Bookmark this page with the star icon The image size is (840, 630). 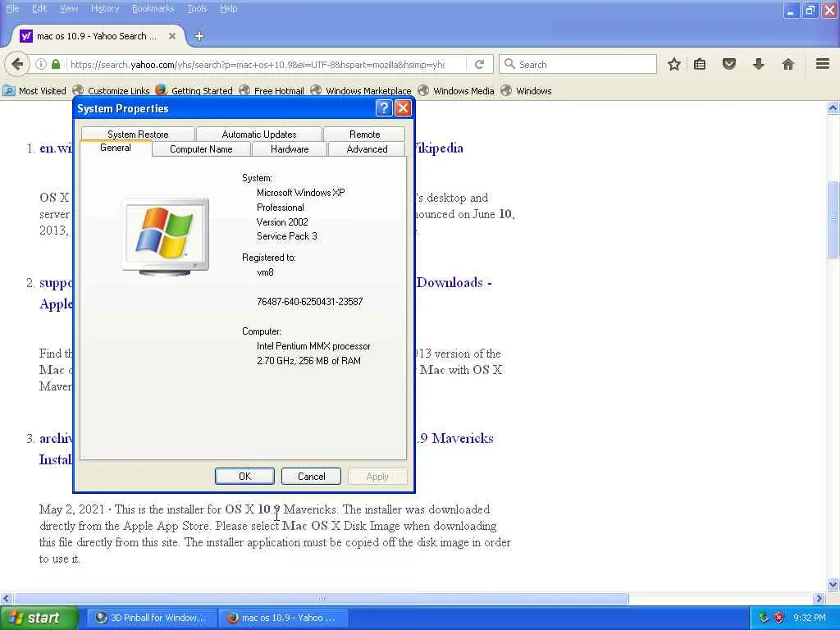pos(674,64)
